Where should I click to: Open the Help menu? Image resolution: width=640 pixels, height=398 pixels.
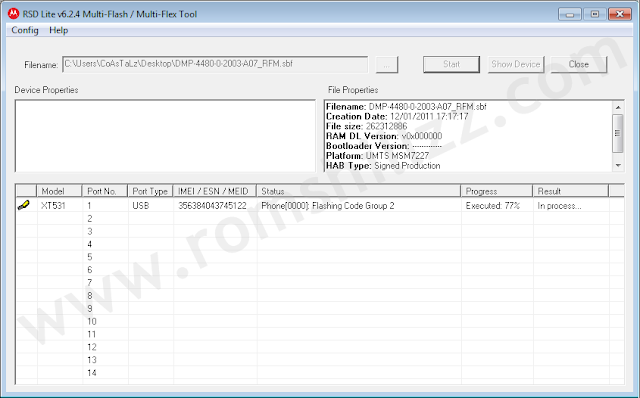(x=58, y=30)
